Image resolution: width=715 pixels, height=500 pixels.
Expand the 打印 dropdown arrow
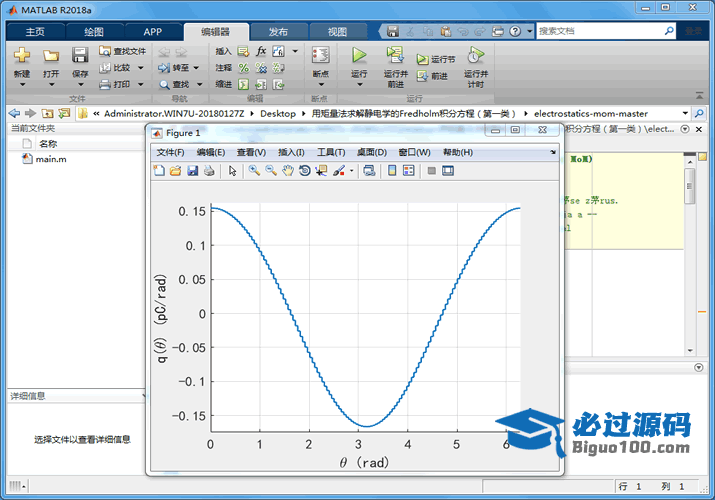click(x=140, y=84)
